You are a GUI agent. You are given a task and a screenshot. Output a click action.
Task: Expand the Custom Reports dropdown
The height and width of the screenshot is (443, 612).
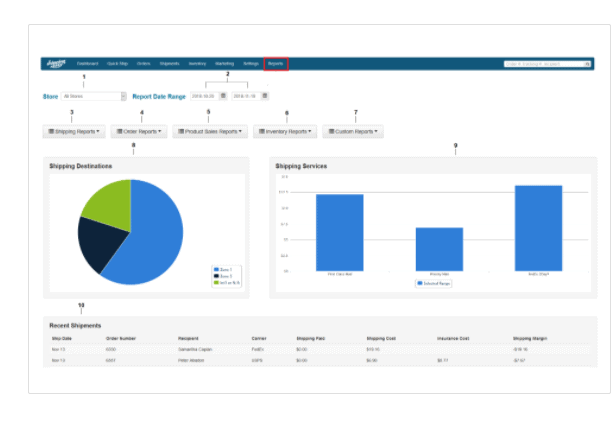353,132
